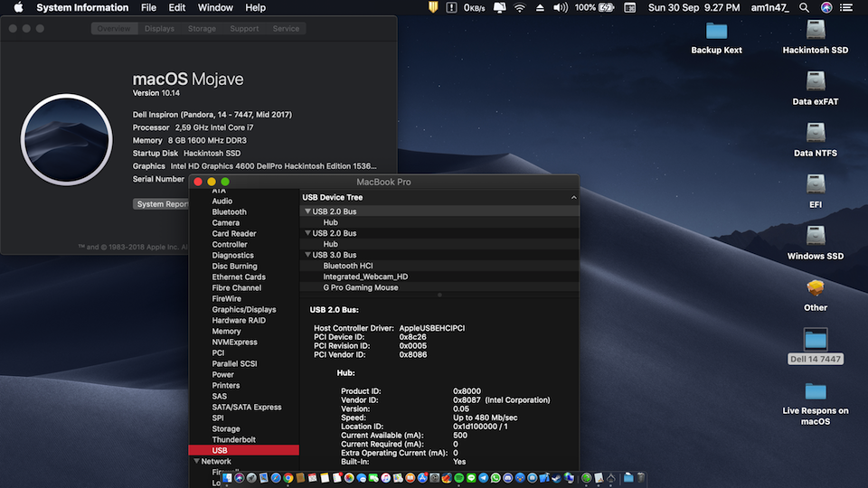
Task: Collapse the USB Device Tree header chevron
Action: [573, 197]
